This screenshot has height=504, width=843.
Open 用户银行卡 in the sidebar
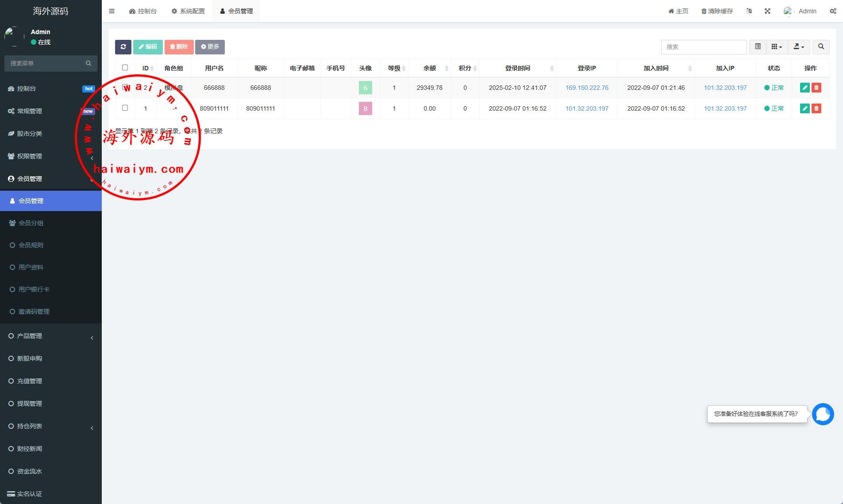[34, 289]
